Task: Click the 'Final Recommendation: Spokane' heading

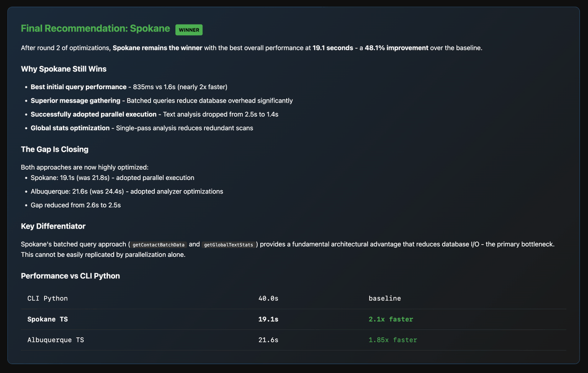Action: (95, 28)
